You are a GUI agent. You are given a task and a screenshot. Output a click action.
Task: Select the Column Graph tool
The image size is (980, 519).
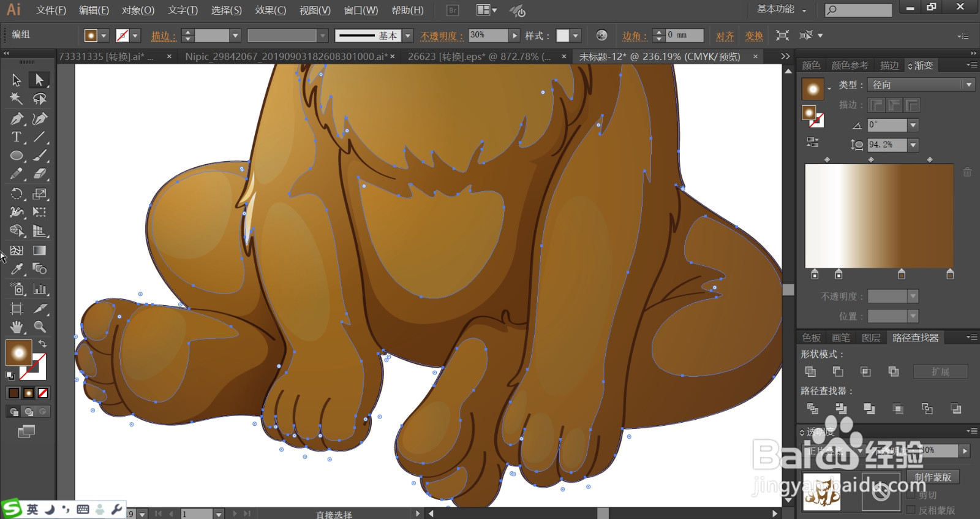coord(39,289)
